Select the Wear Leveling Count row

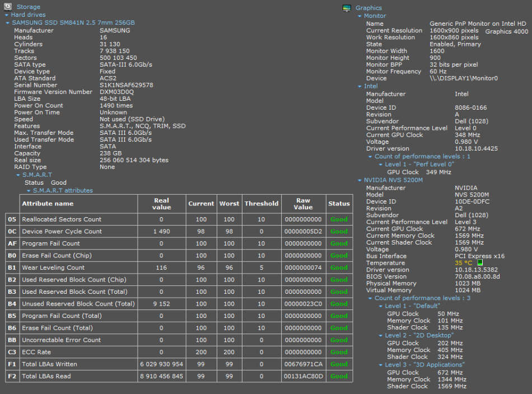tap(53, 268)
